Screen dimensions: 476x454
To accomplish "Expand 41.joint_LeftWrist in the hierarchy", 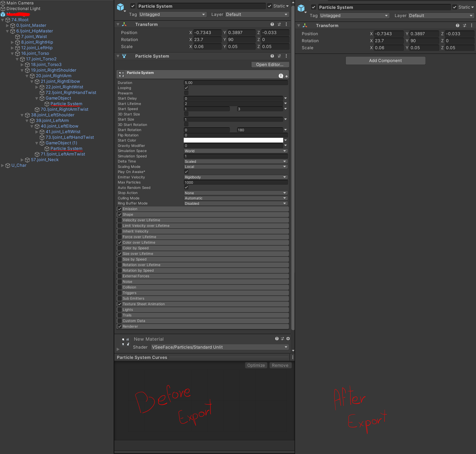I will tap(37, 132).
